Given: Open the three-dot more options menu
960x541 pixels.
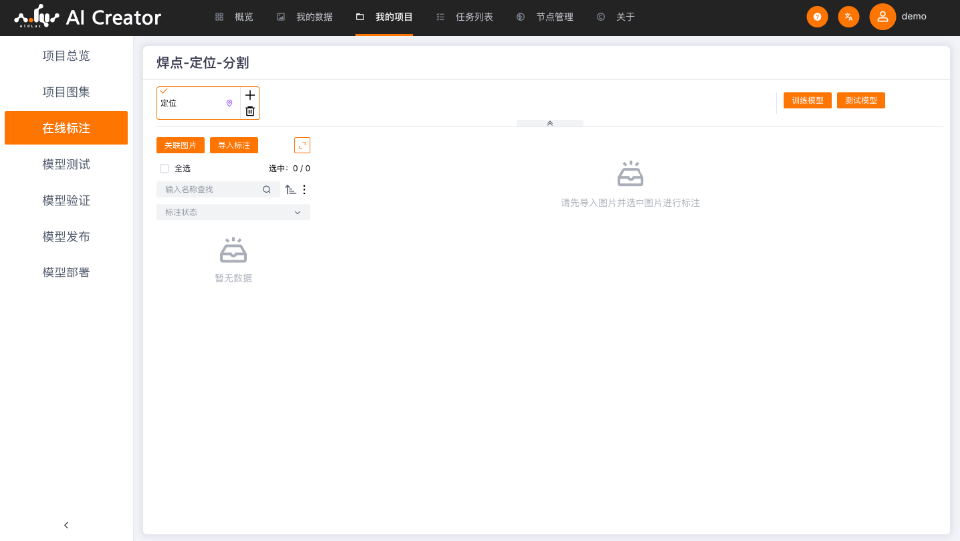Looking at the screenshot, I should pos(305,189).
